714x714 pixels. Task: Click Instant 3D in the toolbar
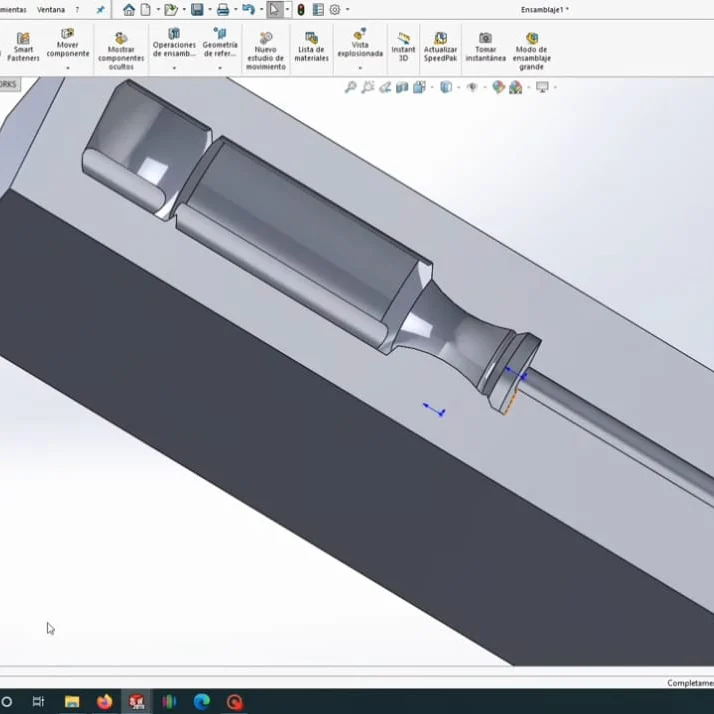403,48
